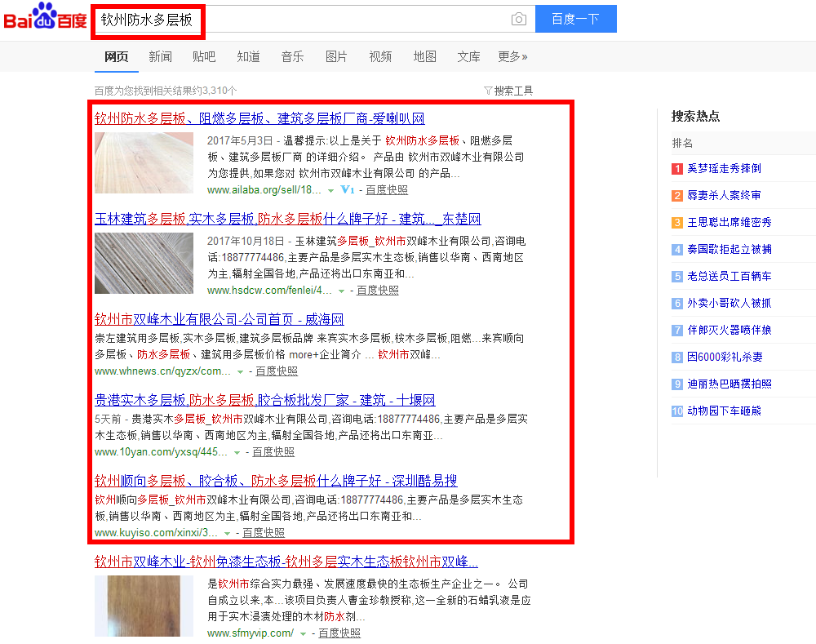Click the www.whnews.cn/qyzx/com... URL
Viewport: 816px width, 644px height.
click(x=162, y=371)
